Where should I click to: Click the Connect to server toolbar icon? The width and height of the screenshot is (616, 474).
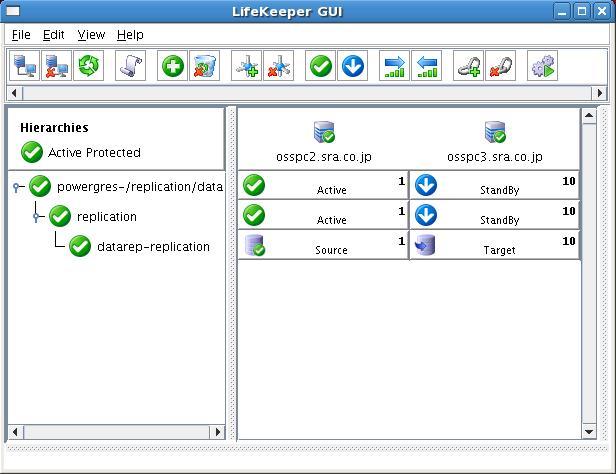click(24, 66)
